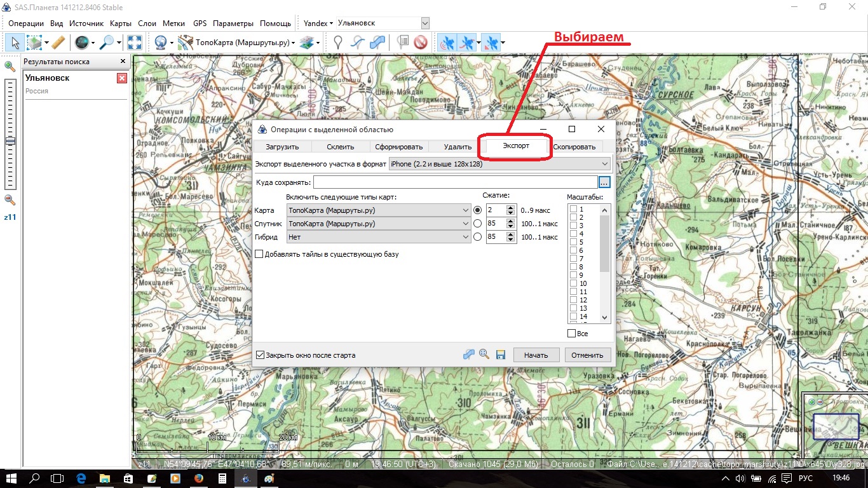This screenshot has height=488, width=868.
Task: Check the 'Все' scales checkbox
Action: [572, 333]
